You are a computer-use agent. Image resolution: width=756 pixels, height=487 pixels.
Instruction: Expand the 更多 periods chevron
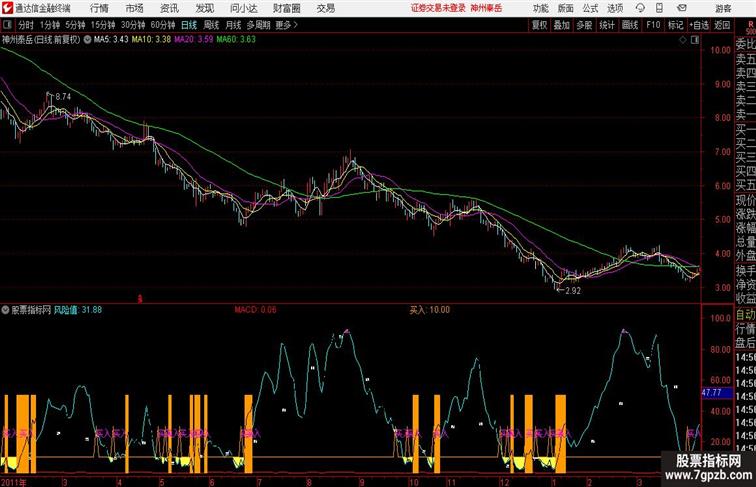pyautogui.click(x=287, y=25)
